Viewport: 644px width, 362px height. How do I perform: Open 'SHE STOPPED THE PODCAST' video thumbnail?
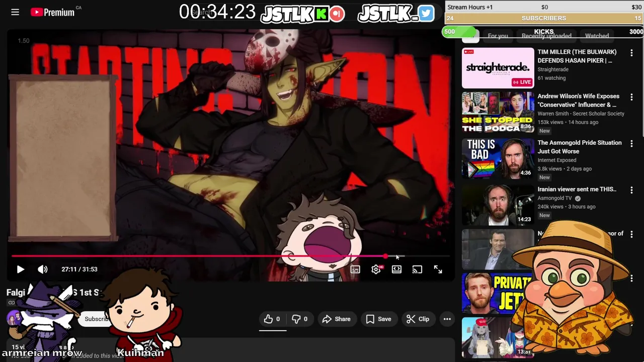[x=498, y=112]
